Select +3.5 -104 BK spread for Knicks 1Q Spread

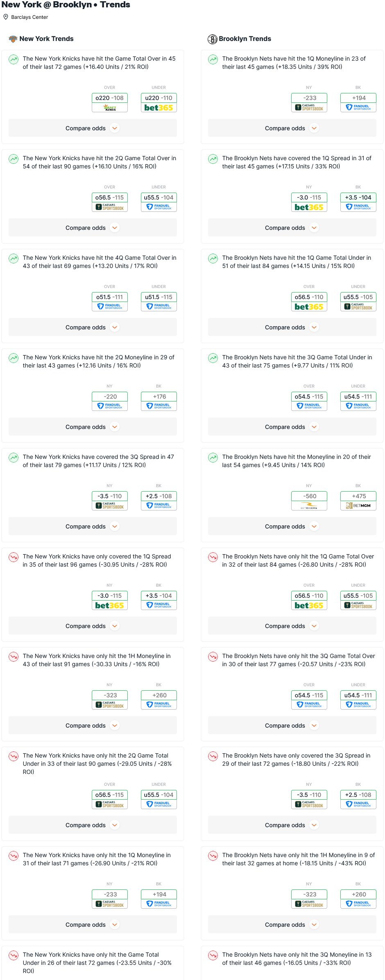point(159,596)
